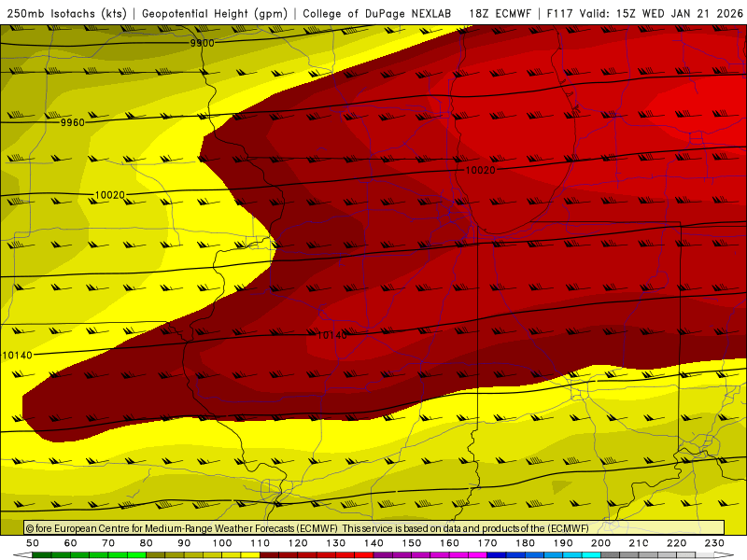Click the 220 value on the color scale
Viewport: 747px width, 560px height.
676,543
